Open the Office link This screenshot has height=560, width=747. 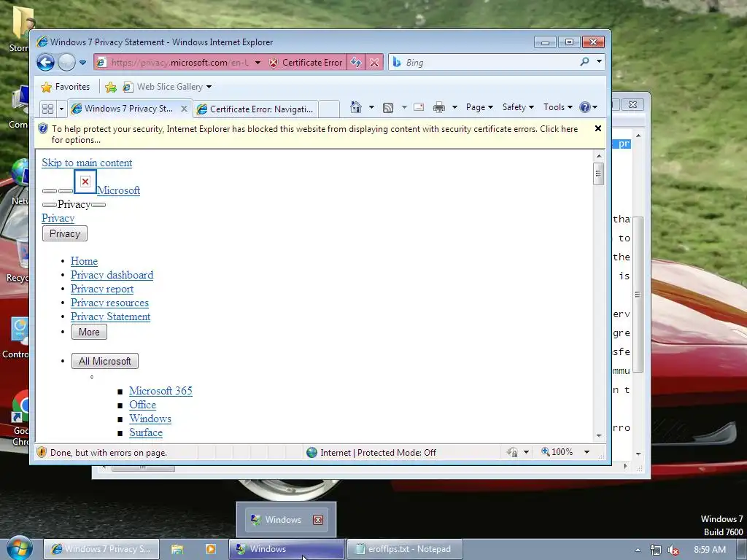[x=142, y=404]
